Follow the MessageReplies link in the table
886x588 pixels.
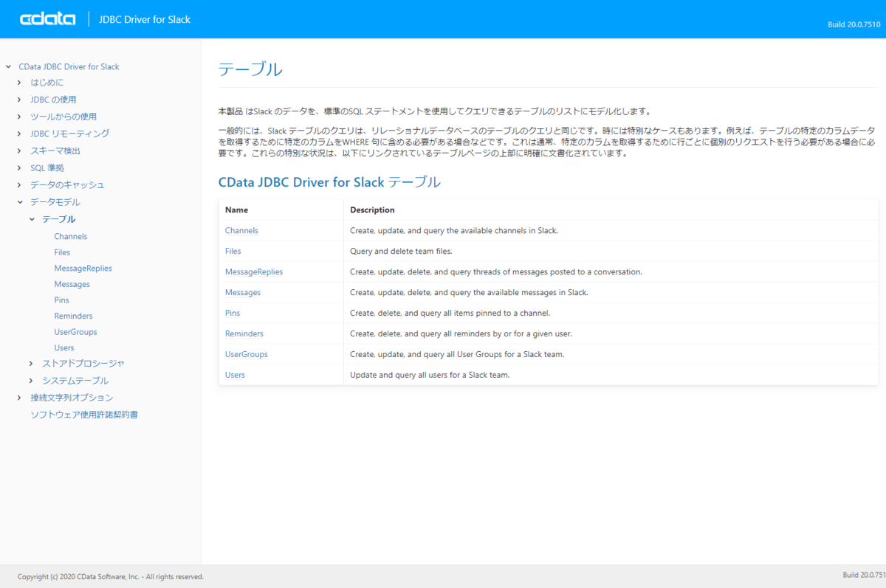click(x=254, y=271)
